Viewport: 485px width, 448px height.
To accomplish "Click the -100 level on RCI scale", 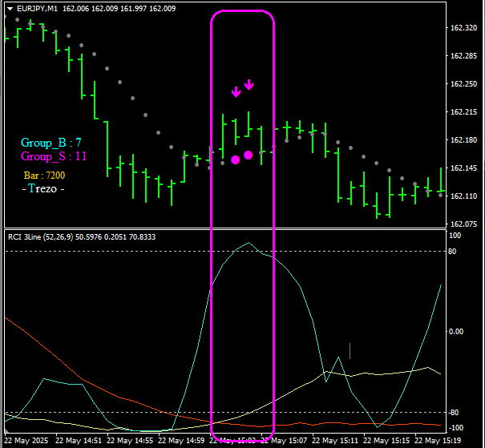I will [x=455, y=428].
